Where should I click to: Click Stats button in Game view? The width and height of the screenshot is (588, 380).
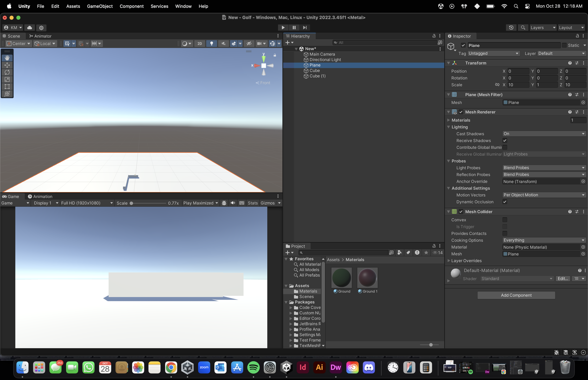pos(253,203)
